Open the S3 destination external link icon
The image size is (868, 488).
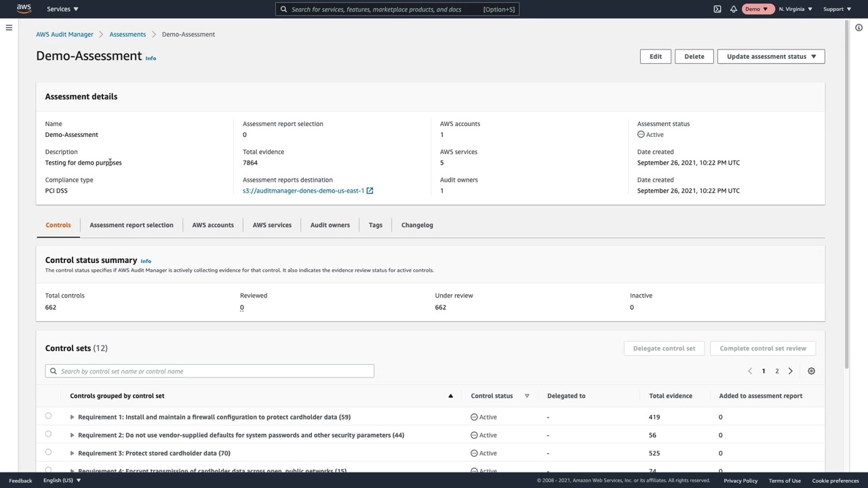click(x=370, y=190)
